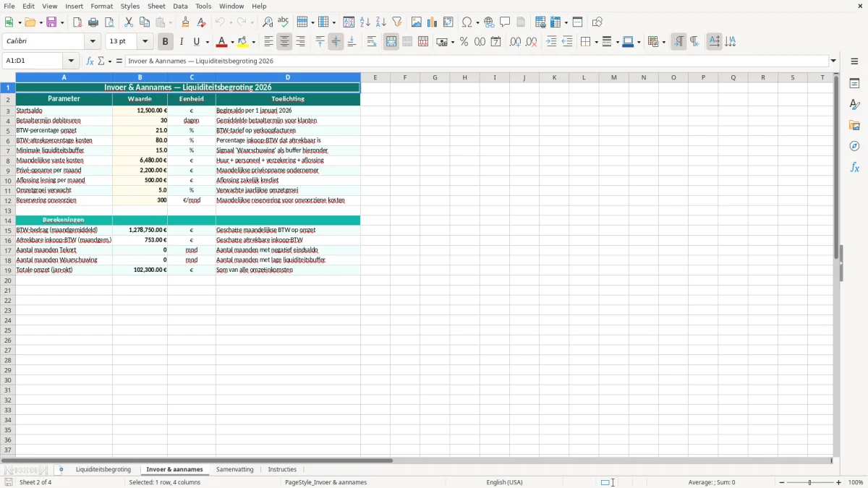Insert image using the picture icon
This screenshot has height=488, width=868.
[417, 22]
